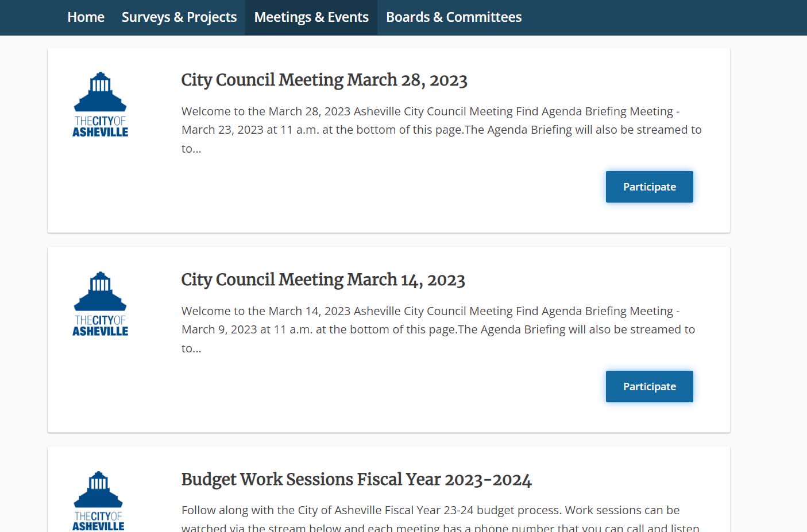This screenshot has width=807, height=532.
Task: Click 'The City of Asheville' logo text in March 28 card
Action: point(100,127)
